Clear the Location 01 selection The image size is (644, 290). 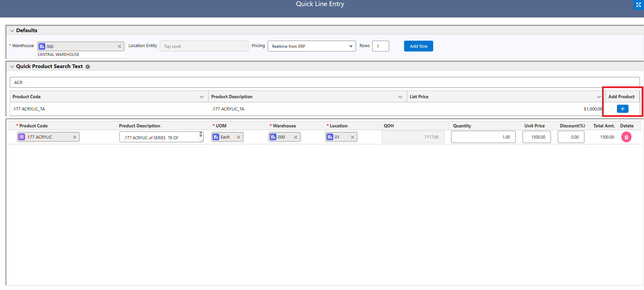point(353,137)
